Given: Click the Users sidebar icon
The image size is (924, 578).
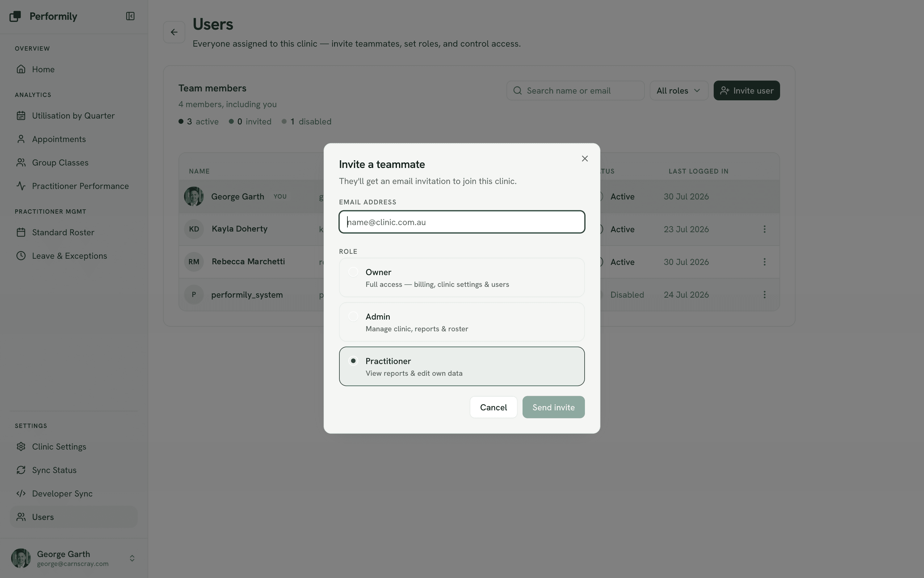Looking at the screenshot, I should tap(21, 517).
